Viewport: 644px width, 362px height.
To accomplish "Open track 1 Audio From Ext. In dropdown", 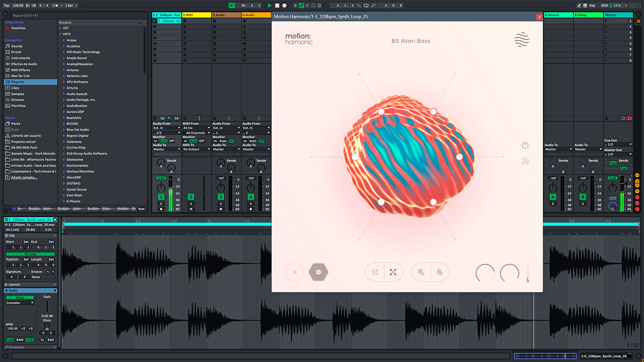I will tap(166, 128).
